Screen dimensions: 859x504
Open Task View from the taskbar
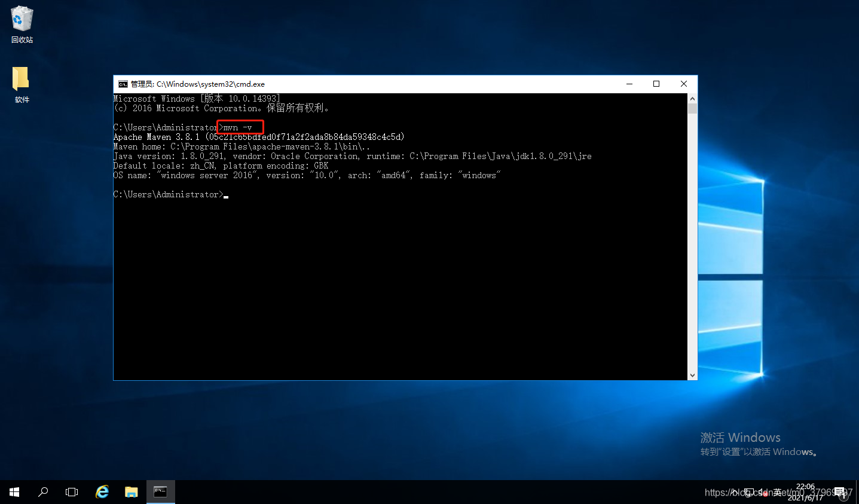point(72,492)
